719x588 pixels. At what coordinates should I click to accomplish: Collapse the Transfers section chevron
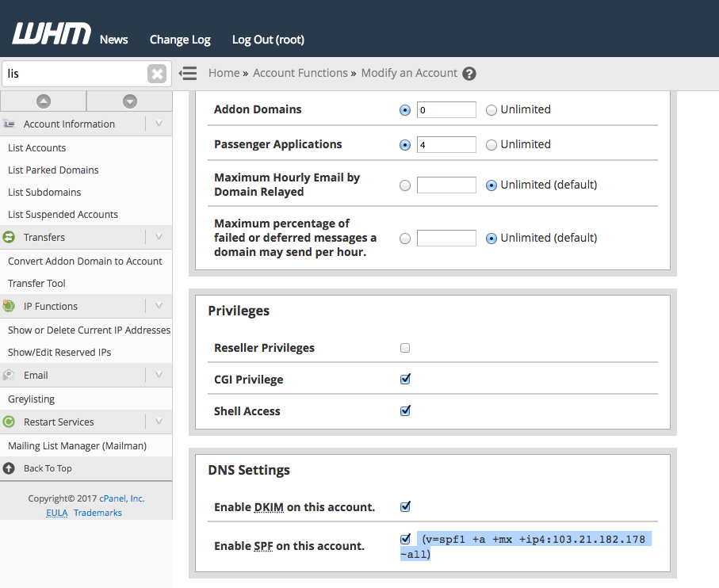pyautogui.click(x=159, y=237)
